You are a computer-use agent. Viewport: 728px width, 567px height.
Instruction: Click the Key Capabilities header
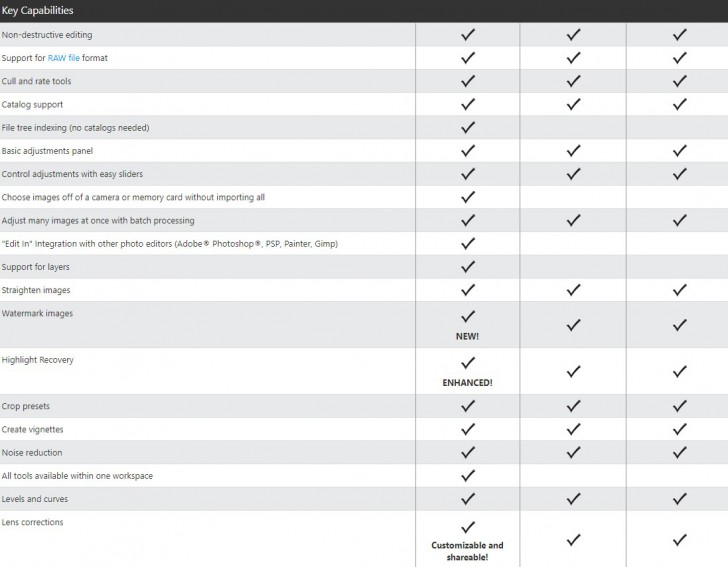[38, 10]
